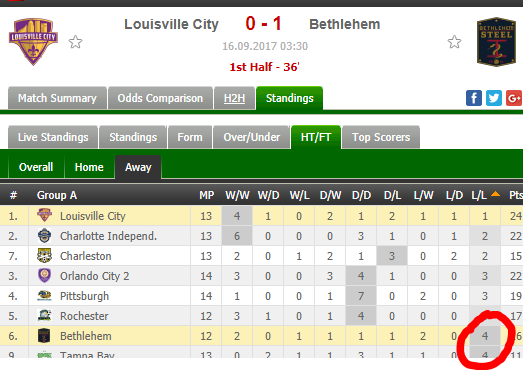Click Charlotte Independence logo in table
Viewport: 523px width, 370px height.
44,236
